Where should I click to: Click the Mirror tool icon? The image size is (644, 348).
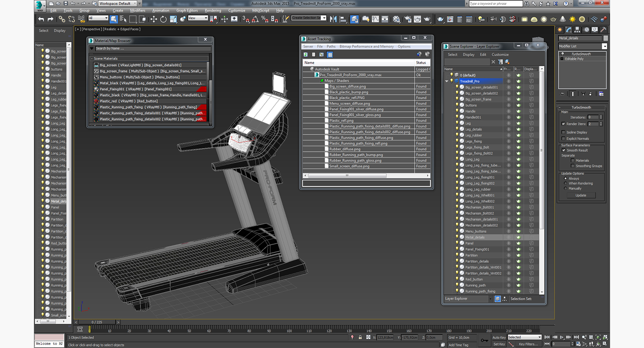pyautogui.click(x=333, y=19)
